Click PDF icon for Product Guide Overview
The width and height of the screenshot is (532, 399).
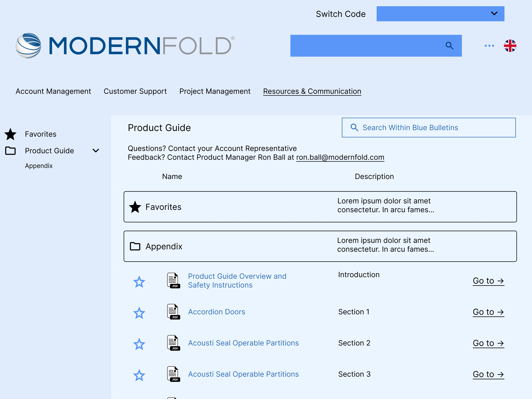173,280
